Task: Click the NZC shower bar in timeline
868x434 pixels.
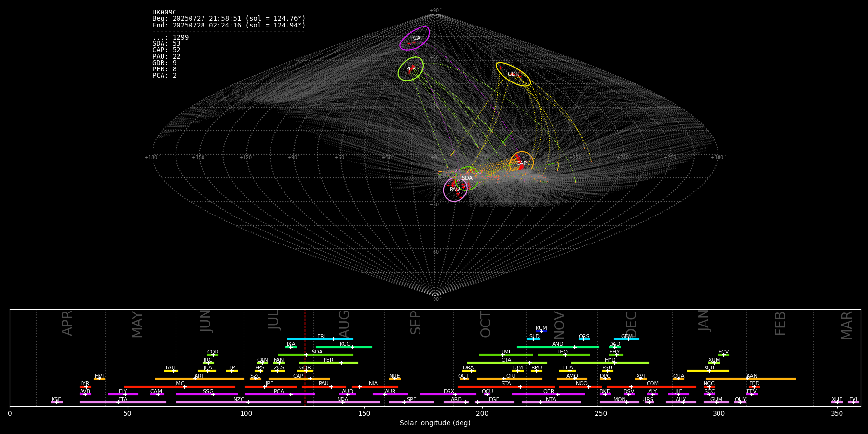Action: pyautogui.click(x=239, y=402)
